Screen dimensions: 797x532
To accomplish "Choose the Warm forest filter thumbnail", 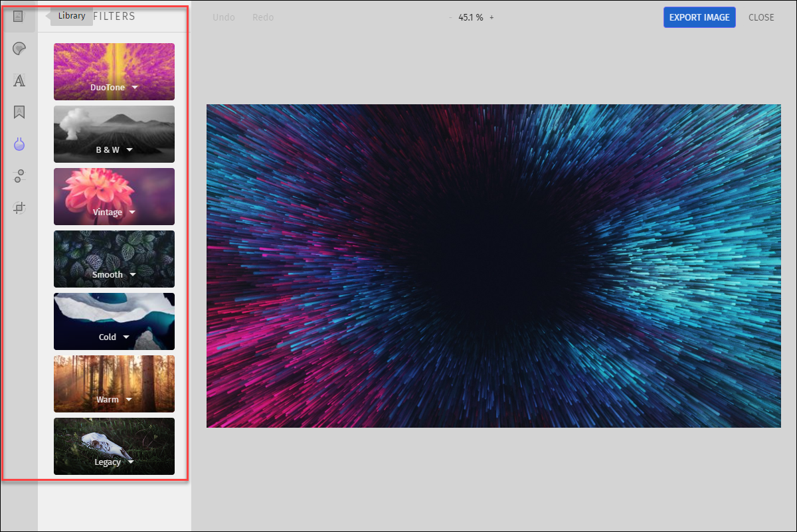I will pyautogui.click(x=114, y=384).
